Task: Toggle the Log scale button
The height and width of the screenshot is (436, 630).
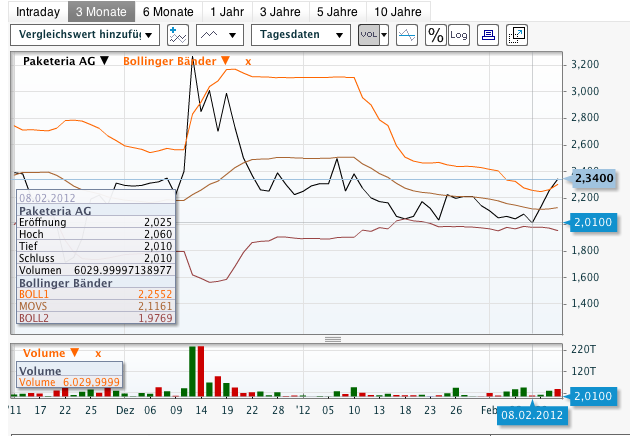Action: [x=459, y=35]
